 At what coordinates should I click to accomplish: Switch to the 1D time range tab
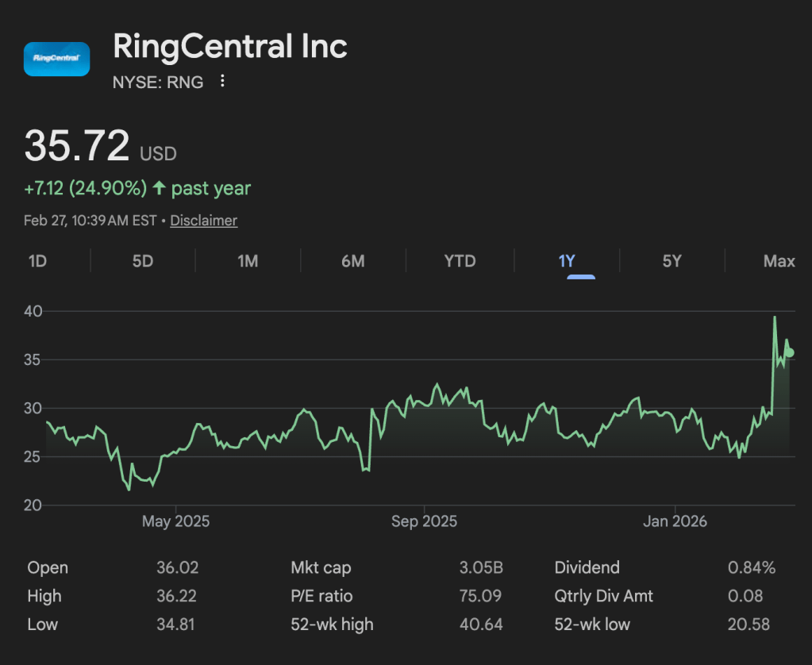point(37,261)
